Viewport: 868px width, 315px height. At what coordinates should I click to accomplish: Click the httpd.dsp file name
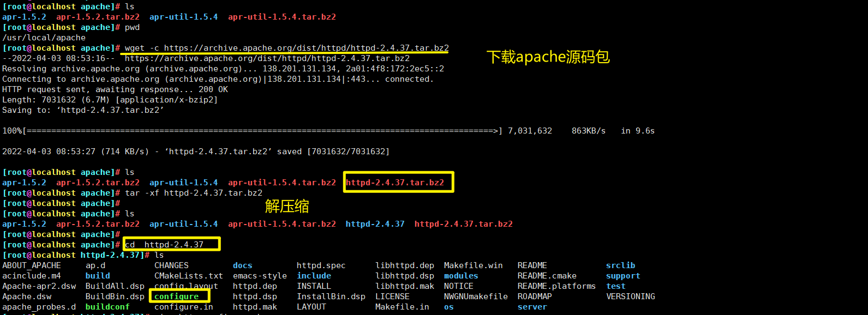pyautogui.click(x=255, y=296)
